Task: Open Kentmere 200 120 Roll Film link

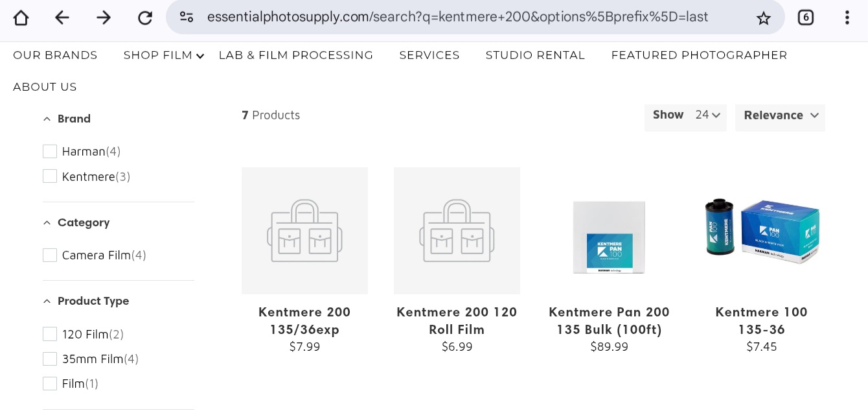Action: (457, 320)
